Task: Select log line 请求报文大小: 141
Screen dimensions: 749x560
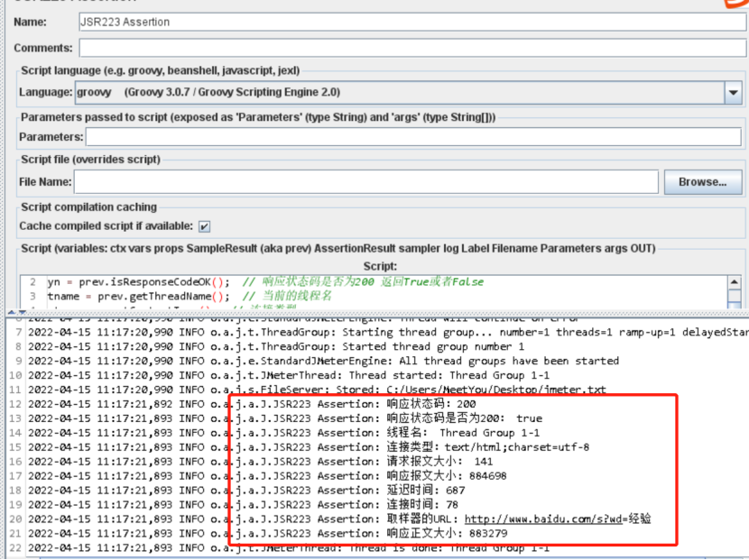Action: (260, 461)
